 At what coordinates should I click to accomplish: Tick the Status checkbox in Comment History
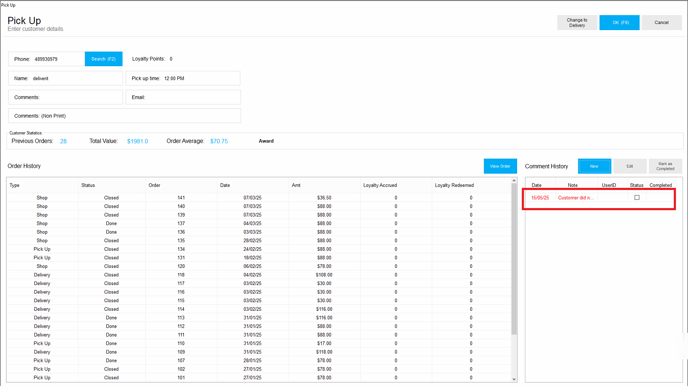pos(637,198)
